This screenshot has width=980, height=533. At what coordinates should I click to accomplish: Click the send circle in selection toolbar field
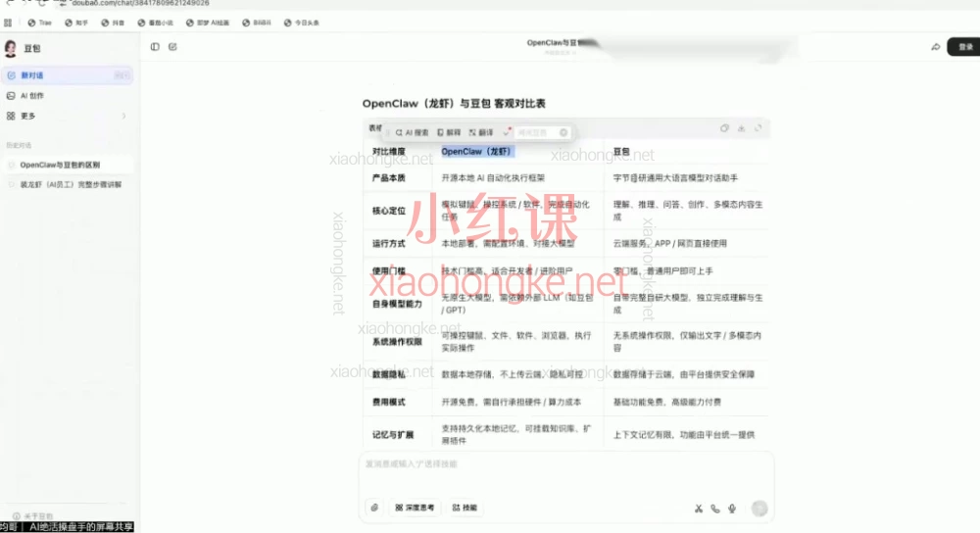tap(563, 132)
